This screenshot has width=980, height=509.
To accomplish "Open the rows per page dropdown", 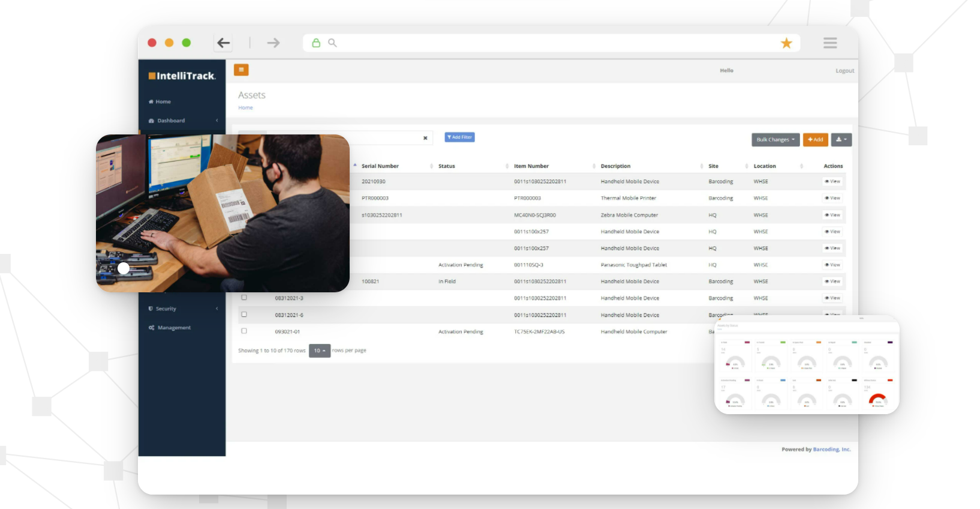I will click(x=320, y=351).
